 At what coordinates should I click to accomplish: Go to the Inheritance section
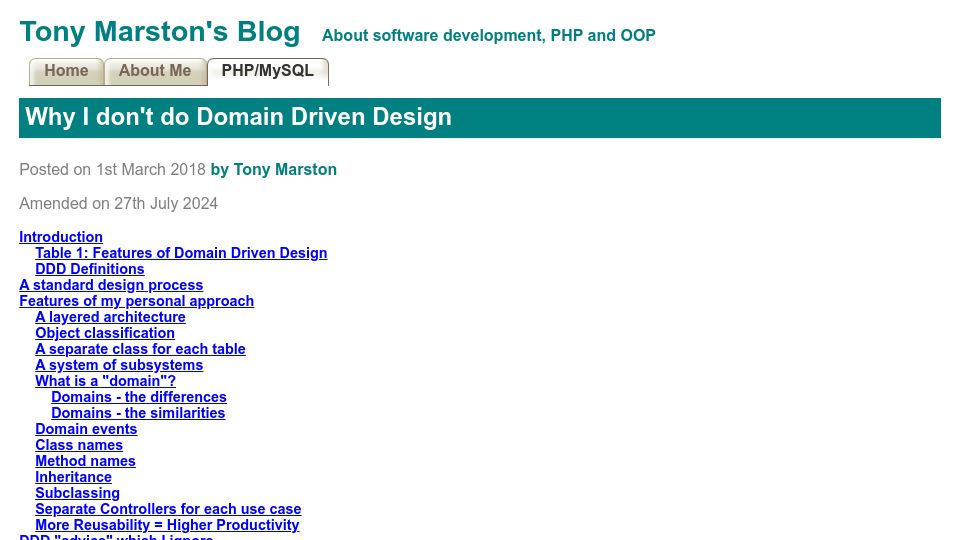click(73, 476)
